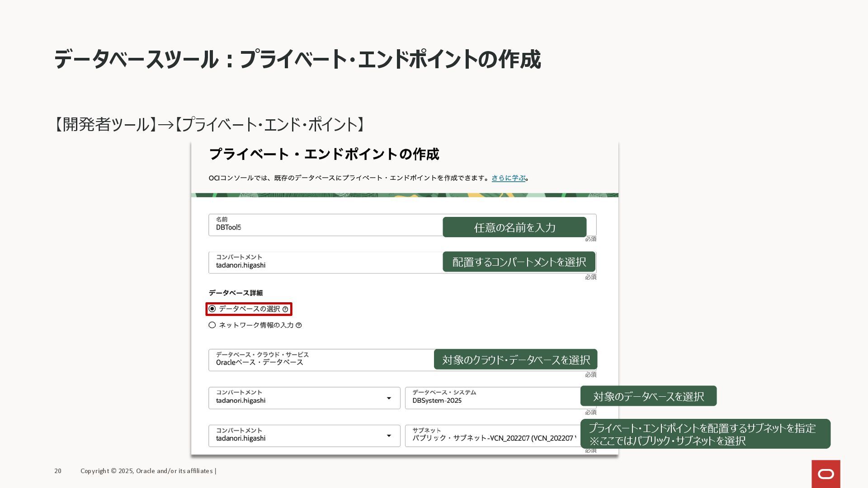The width and height of the screenshot is (868, 488).
Task: Click the Copyright © 2025 Oracle footer text
Action: pyautogui.click(x=148, y=471)
